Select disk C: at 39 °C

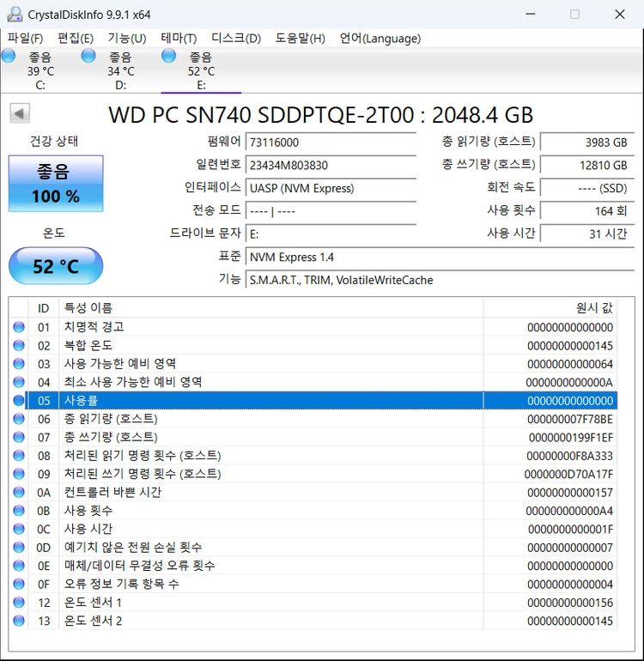pos(40,70)
